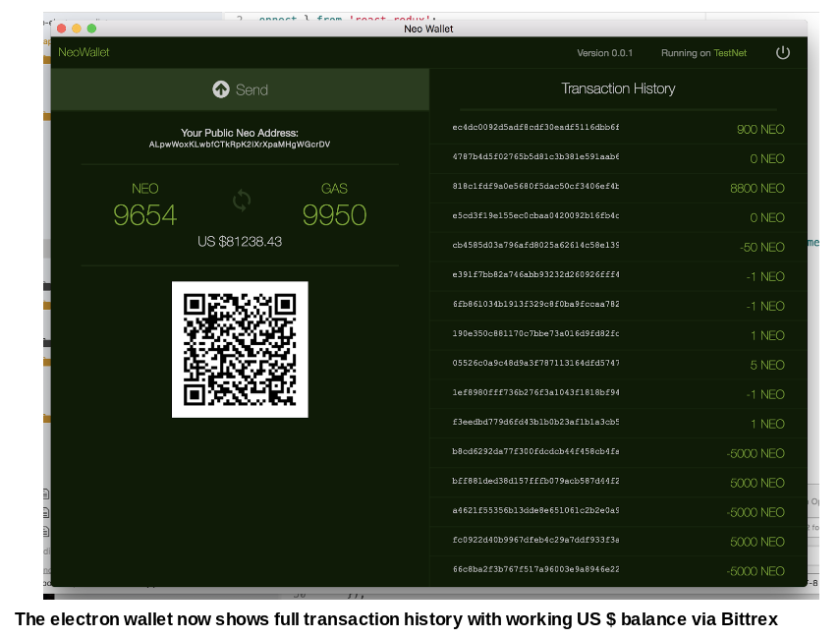Open transaction a4621f55356b13dde8e6
The width and height of the screenshot is (840, 639).
tap(535, 510)
